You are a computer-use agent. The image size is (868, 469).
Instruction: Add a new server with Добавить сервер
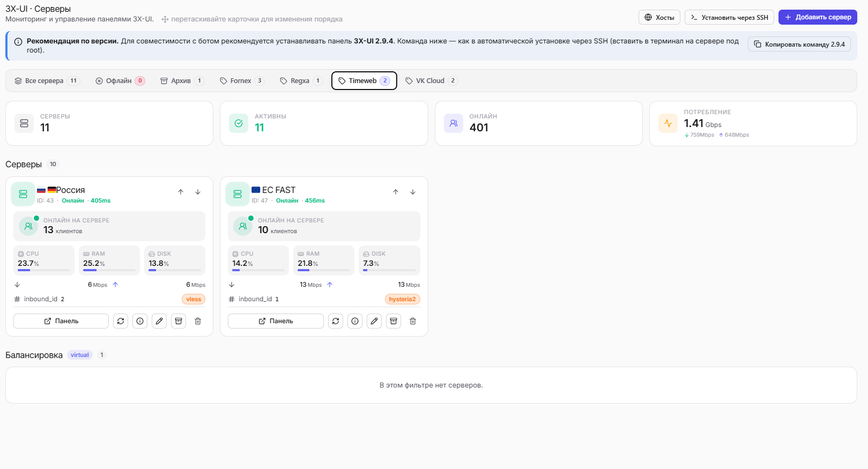818,17
